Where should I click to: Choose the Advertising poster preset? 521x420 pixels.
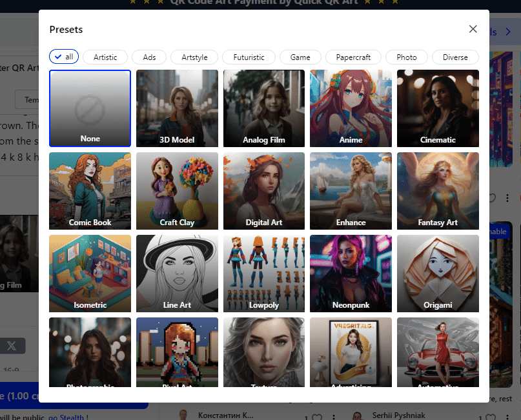(x=351, y=352)
